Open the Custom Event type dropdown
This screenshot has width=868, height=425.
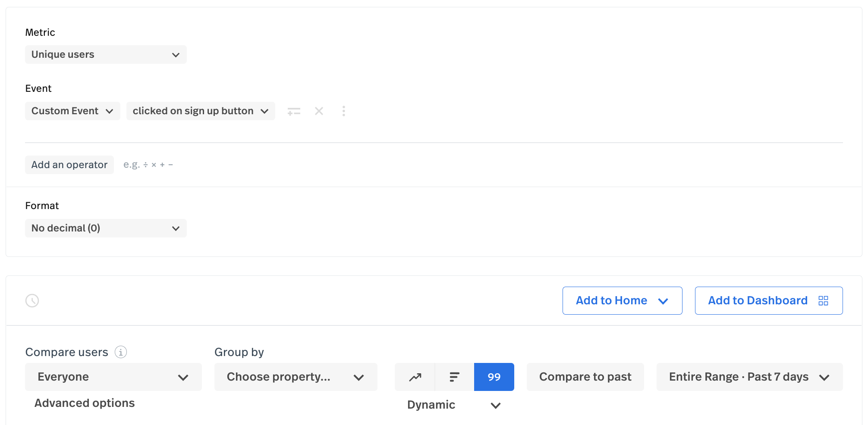pos(72,111)
